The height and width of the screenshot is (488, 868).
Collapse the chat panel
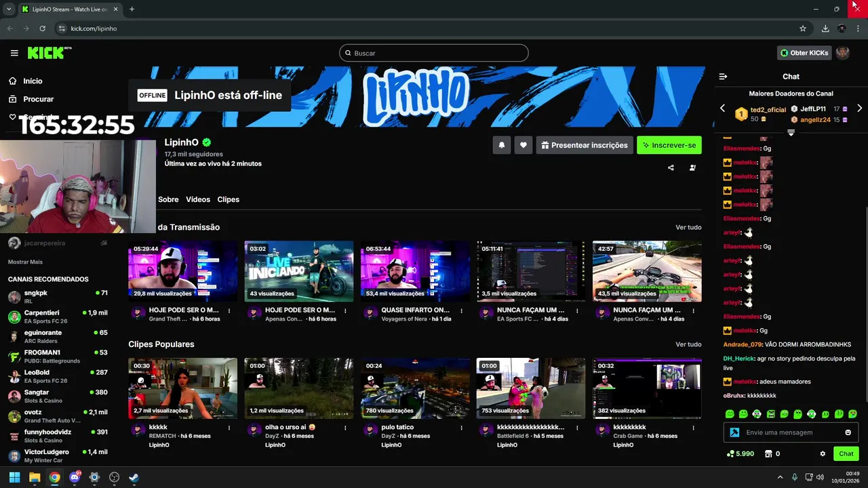pos(723,77)
